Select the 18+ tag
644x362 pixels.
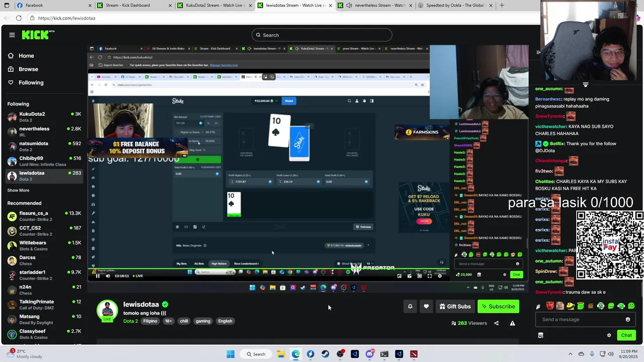point(169,321)
